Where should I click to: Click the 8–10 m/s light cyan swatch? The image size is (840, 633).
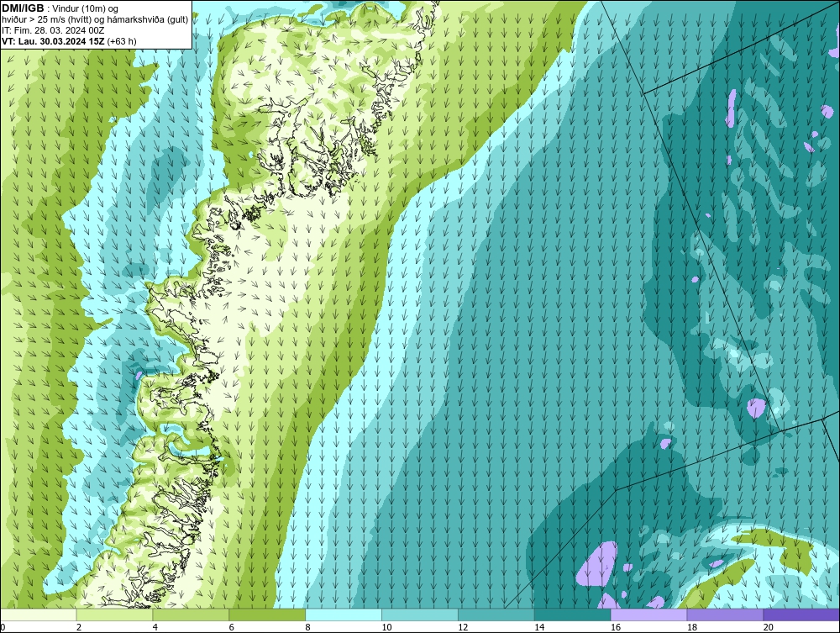(344, 615)
